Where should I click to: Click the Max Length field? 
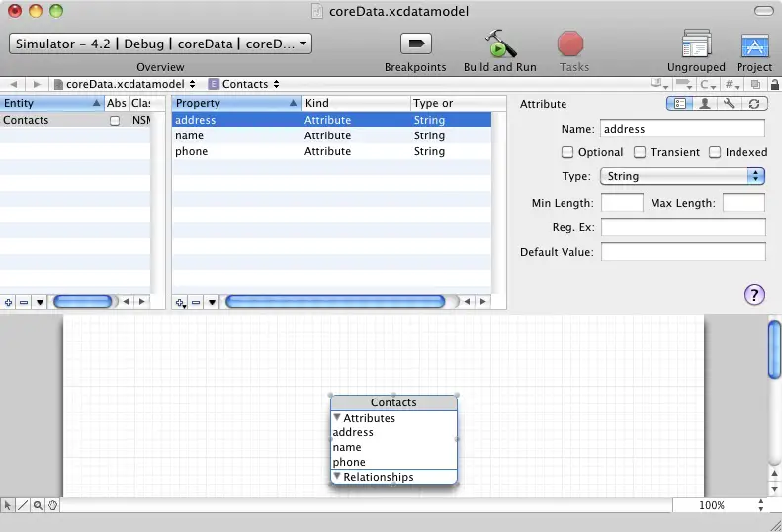[743, 203]
